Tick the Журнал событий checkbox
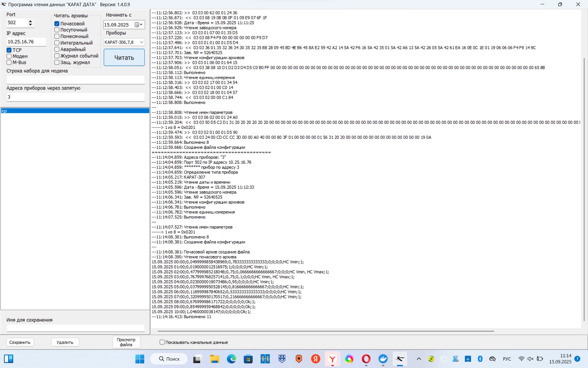This screenshot has height=368, width=588. pos(57,56)
